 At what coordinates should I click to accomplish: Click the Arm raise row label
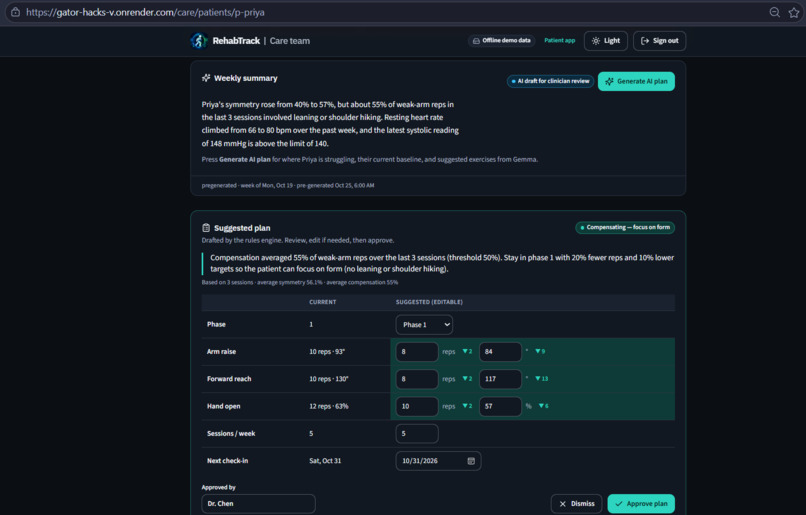coord(221,352)
